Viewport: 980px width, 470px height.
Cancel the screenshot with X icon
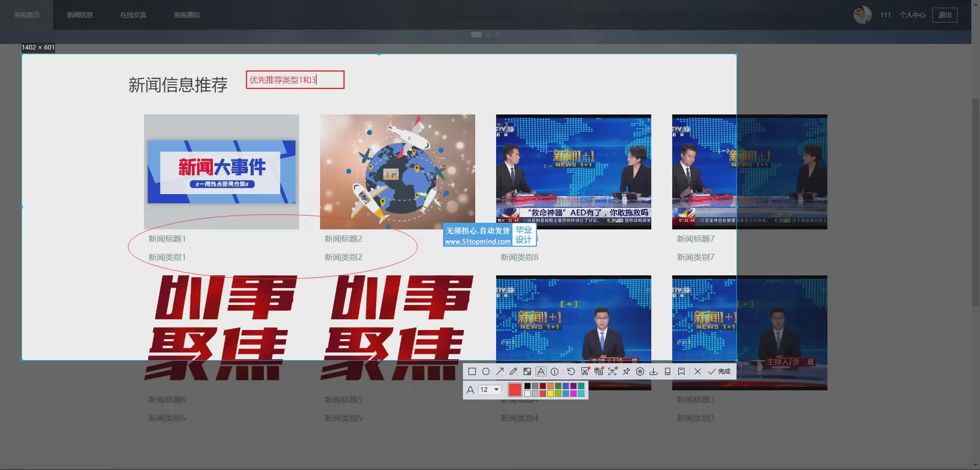click(698, 371)
